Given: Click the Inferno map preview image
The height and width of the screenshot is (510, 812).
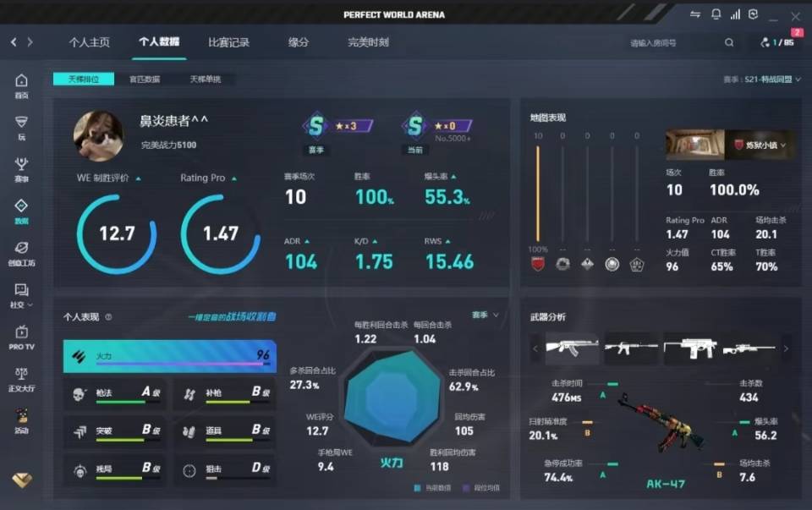Looking at the screenshot, I should pyautogui.click(x=695, y=145).
